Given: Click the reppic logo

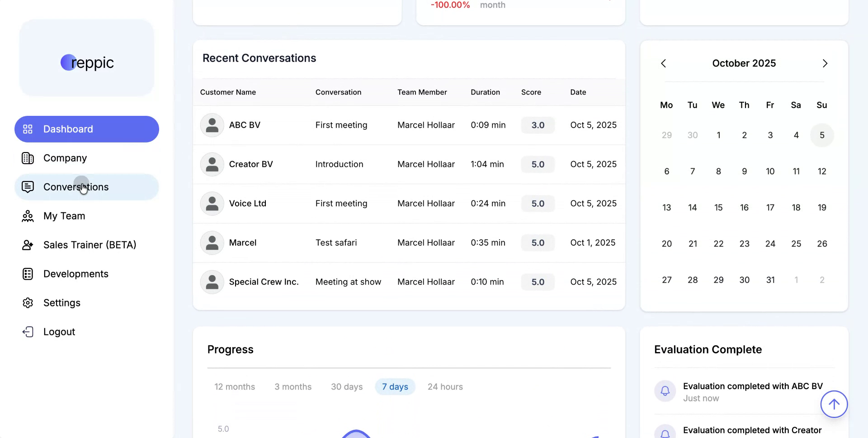Looking at the screenshot, I should click(86, 62).
